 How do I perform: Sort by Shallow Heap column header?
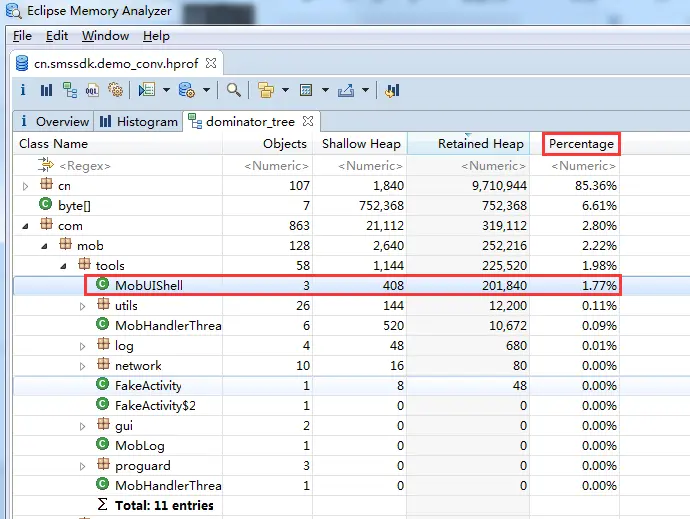click(360, 144)
